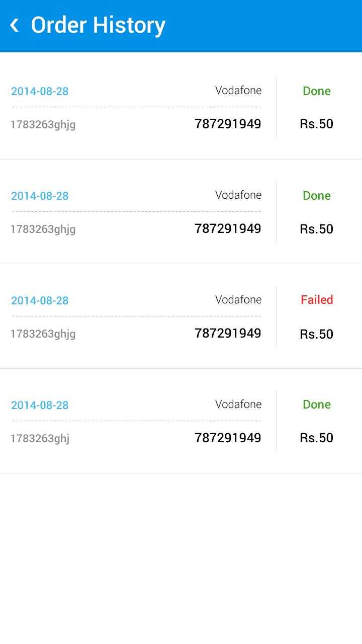Screen dimensions: 362x644
Task: Tap the Done status of first order
Action: (x=317, y=91)
